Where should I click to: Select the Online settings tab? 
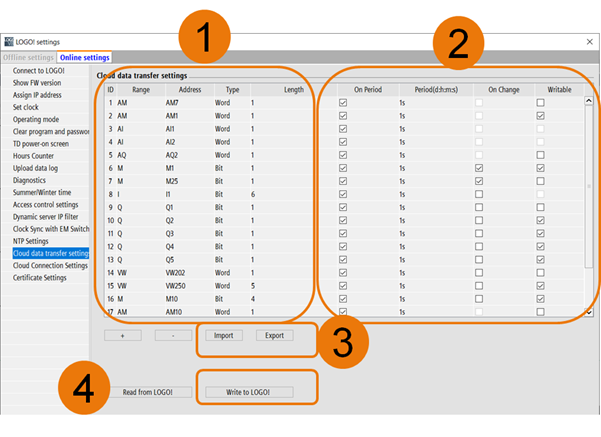click(84, 58)
